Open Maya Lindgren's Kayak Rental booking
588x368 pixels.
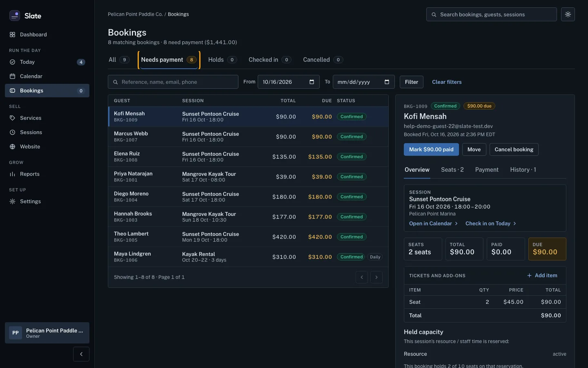[248, 257]
